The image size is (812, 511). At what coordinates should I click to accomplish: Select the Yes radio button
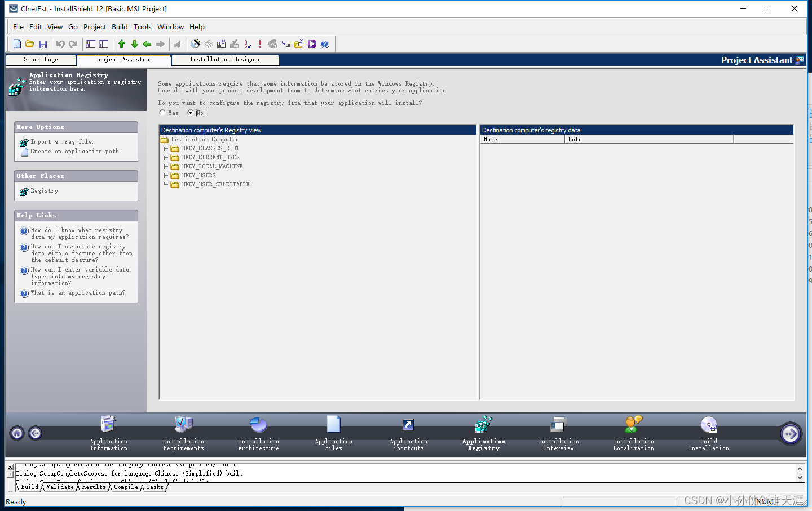(162, 112)
